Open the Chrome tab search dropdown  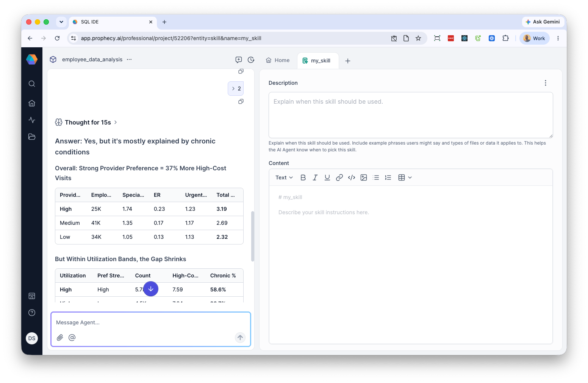[61, 22]
